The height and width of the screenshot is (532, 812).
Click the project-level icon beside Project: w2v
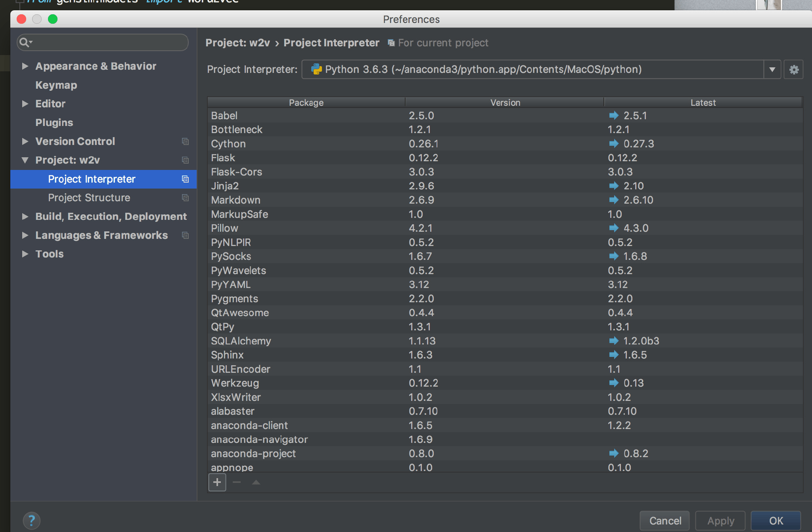[x=185, y=160]
